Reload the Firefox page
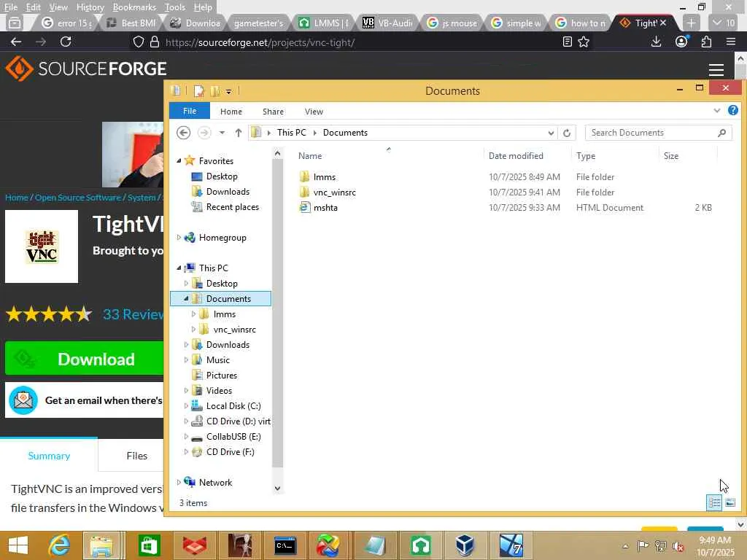This screenshot has width=747, height=560. 66,42
